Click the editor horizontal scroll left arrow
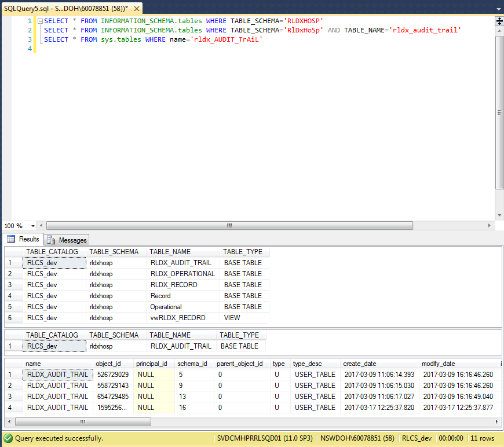This screenshot has width=504, height=447. click(42, 226)
